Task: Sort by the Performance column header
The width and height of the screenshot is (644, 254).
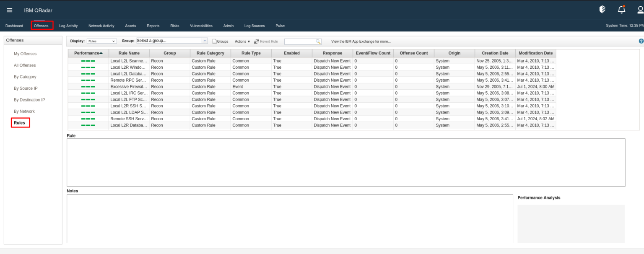Action: (88, 53)
